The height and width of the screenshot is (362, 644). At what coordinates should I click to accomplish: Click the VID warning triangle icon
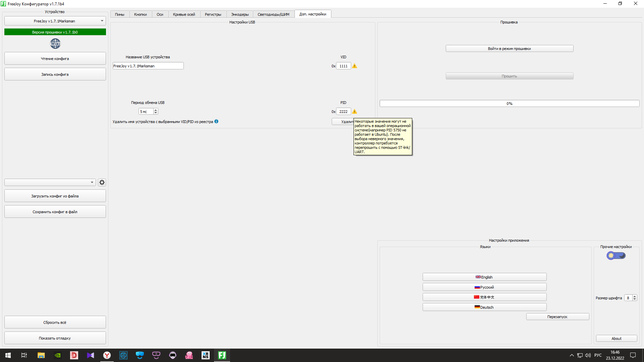coord(355,66)
